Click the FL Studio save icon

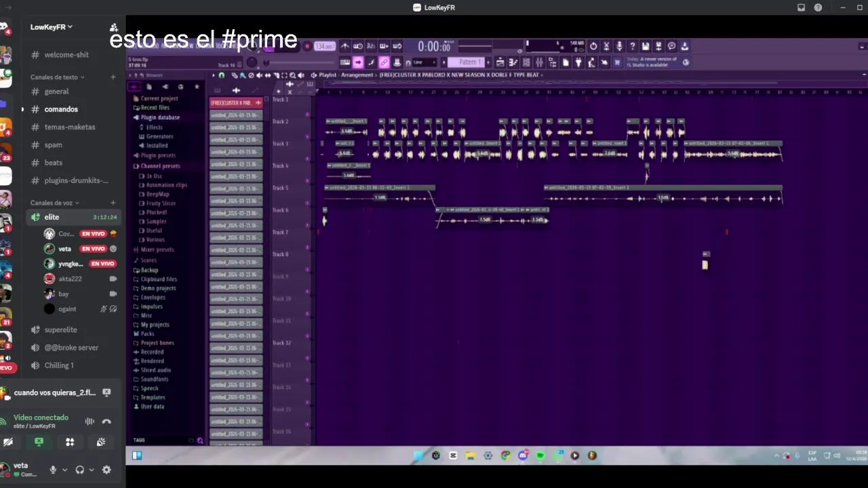click(x=646, y=46)
